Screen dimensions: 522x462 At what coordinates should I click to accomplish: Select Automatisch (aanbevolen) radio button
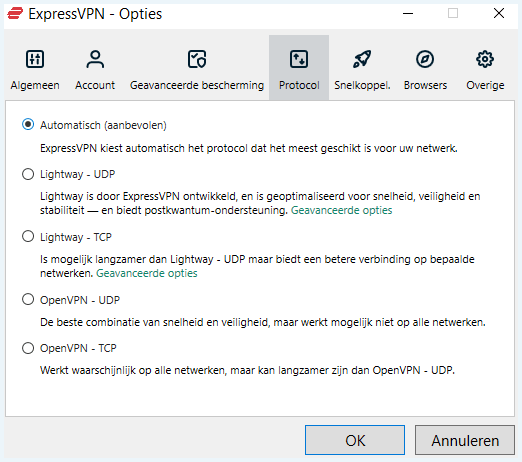(28, 125)
